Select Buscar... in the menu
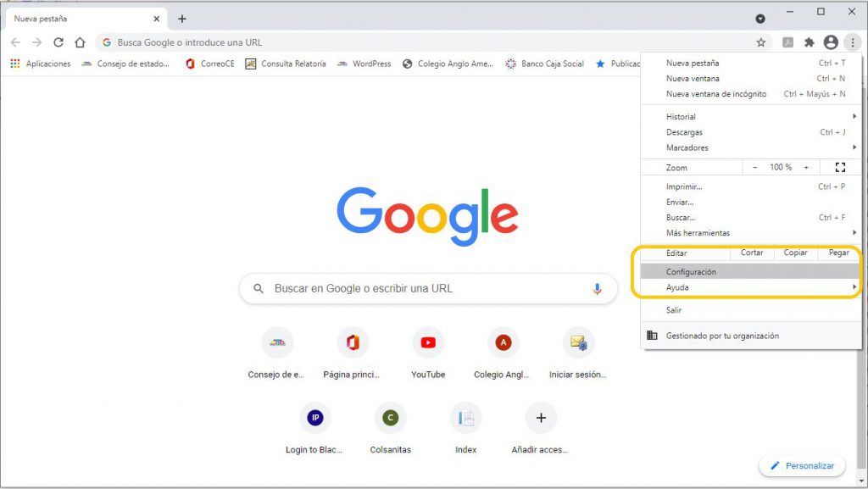This screenshot has width=868, height=489. click(x=751, y=218)
